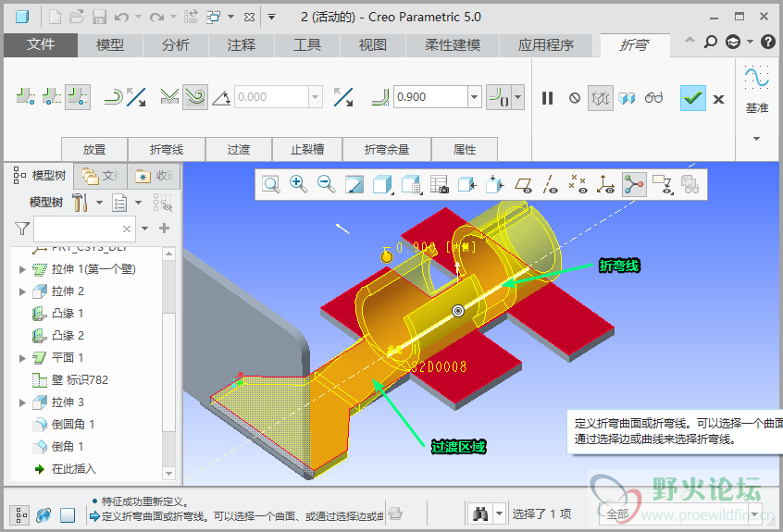The width and height of the screenshot is (783, 532).
Task: Toggle datum axis display icon
Action: point(551,185)
